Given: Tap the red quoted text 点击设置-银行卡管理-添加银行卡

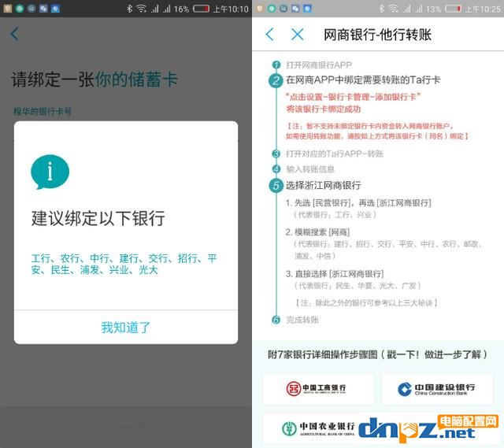Looking at the screenshot, I should coord(354,97).
